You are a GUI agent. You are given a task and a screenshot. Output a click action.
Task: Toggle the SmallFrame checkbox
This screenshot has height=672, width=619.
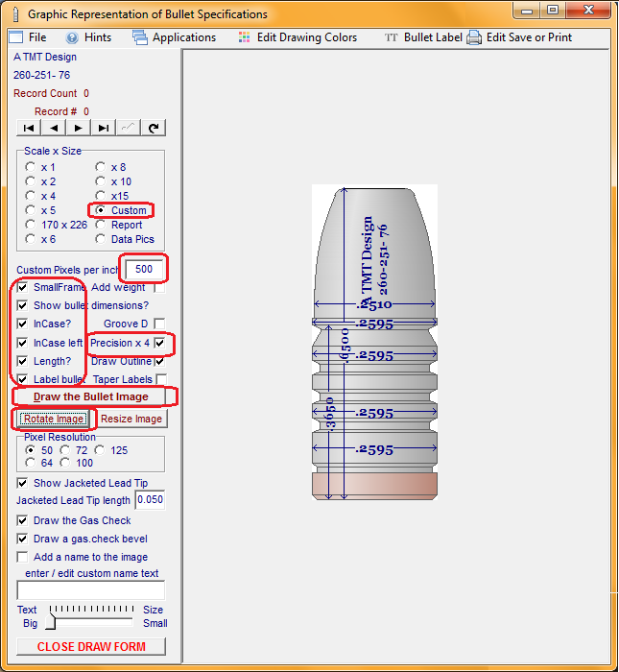pos(22,287)
